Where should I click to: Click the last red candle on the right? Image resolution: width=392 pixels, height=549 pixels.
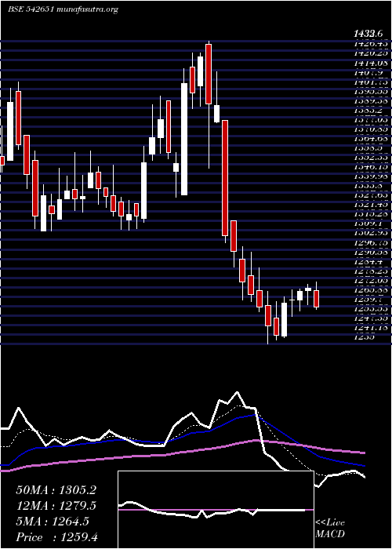point(317,299)
